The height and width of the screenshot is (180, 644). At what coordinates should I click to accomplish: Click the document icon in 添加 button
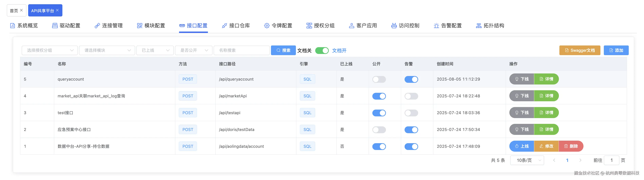tap(611, 50)
